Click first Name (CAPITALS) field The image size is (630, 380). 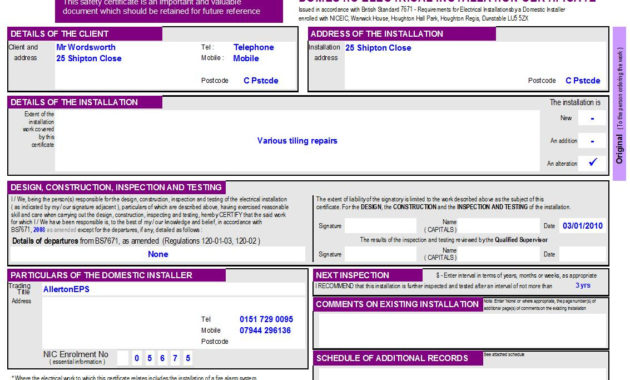(x=499, y=226)
